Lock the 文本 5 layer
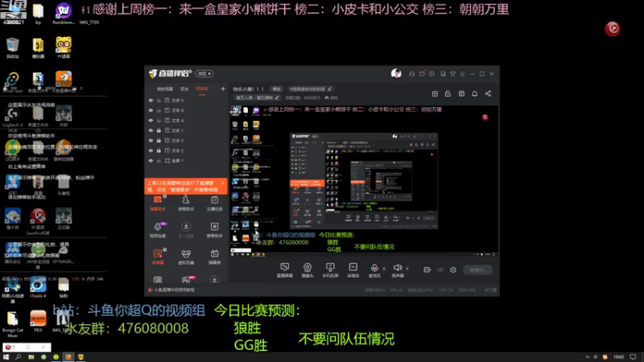 pyautogui.click(x=159, y=100)
